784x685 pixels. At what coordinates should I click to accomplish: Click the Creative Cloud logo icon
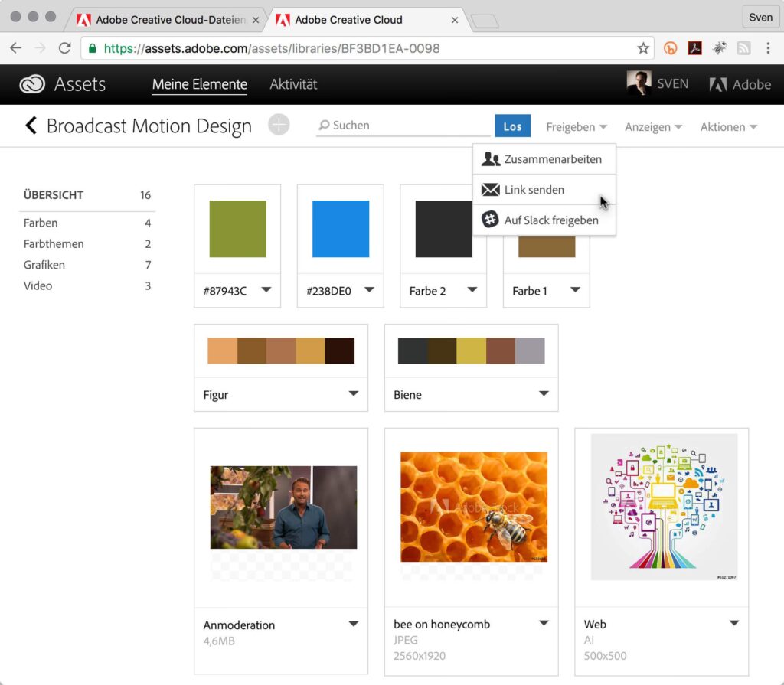[32, 84]
